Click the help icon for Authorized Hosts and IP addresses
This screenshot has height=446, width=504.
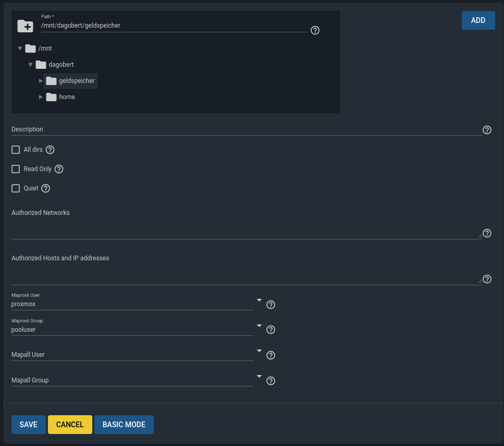[487, 279]
